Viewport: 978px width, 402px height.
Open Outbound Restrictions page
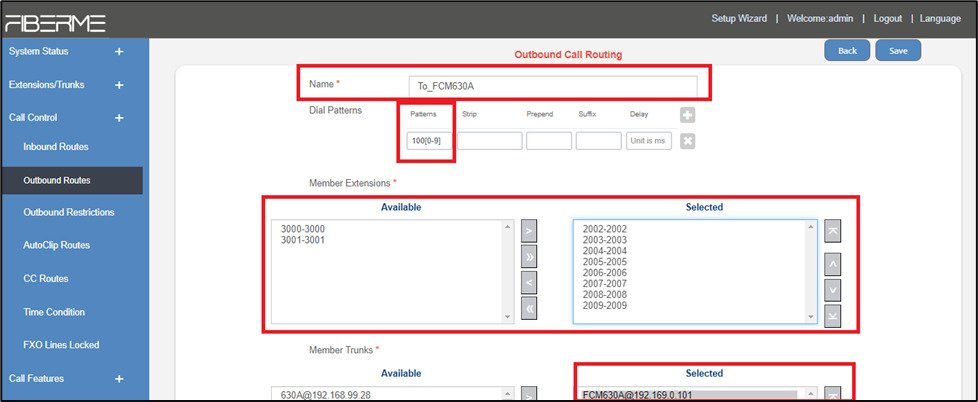pyautogui.click(x=69, y=213)
